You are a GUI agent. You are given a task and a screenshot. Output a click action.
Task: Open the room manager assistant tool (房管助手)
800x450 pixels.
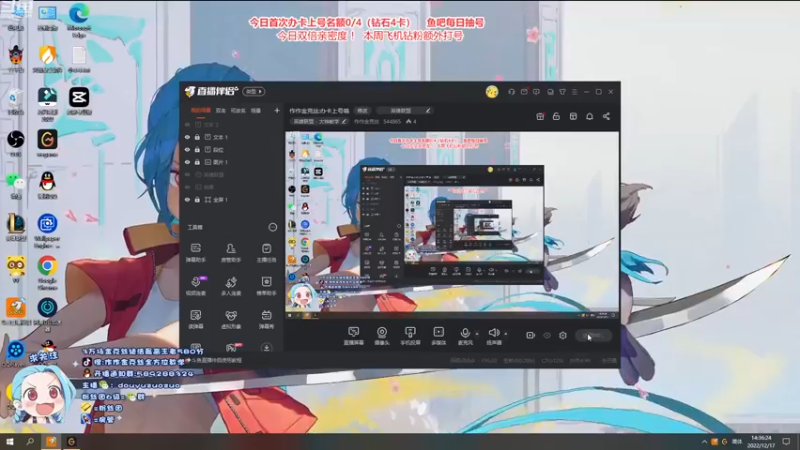pyautogui.click(x=231, y=253)
